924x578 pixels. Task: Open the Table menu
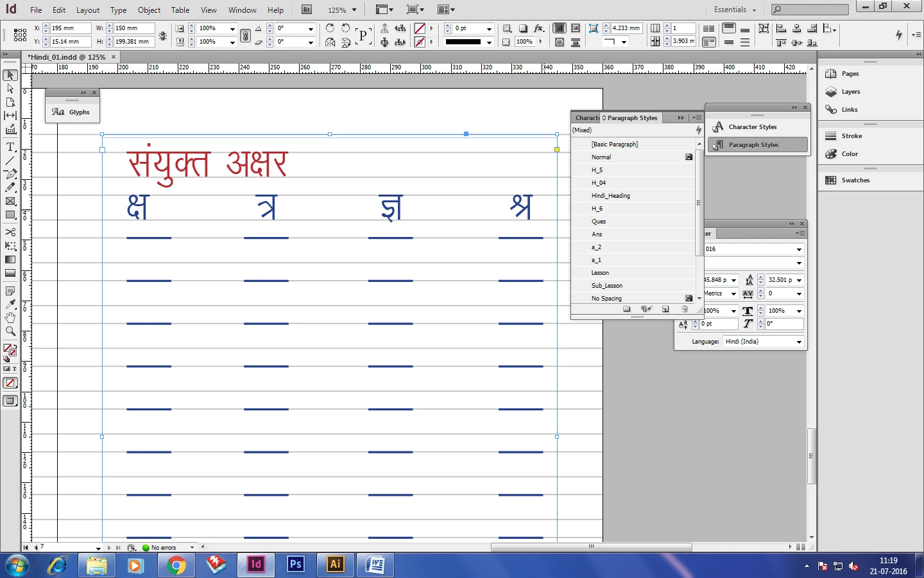180,10
